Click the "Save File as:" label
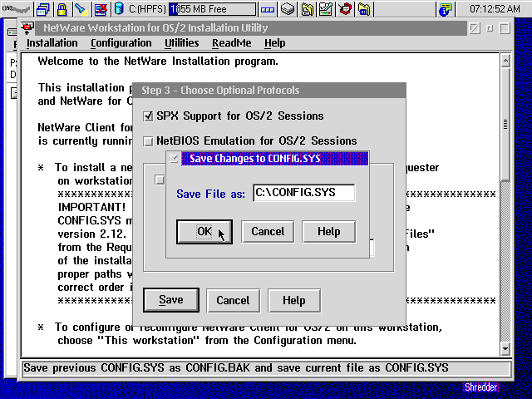The width and height of the screenshot is (532, 399). 210,194
